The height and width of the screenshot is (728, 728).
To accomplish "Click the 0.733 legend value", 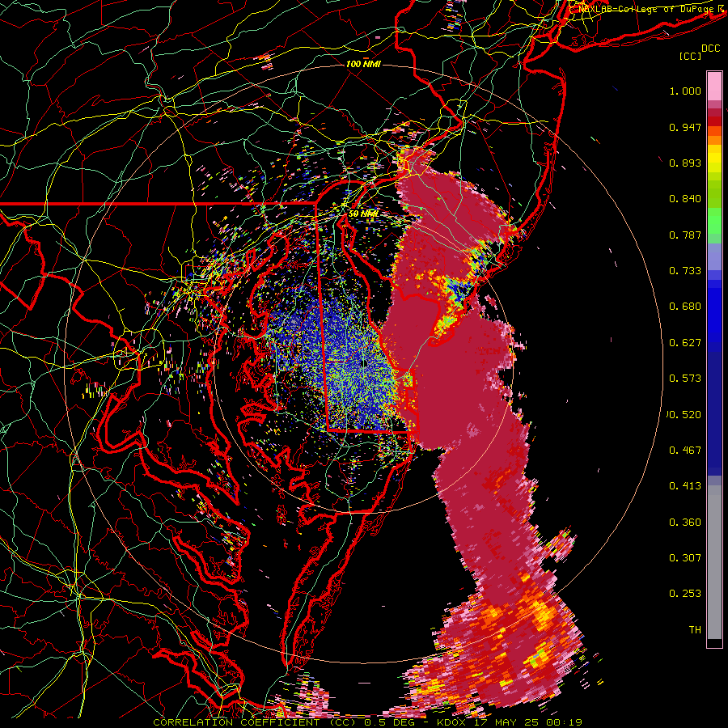I will click(685, 271).
